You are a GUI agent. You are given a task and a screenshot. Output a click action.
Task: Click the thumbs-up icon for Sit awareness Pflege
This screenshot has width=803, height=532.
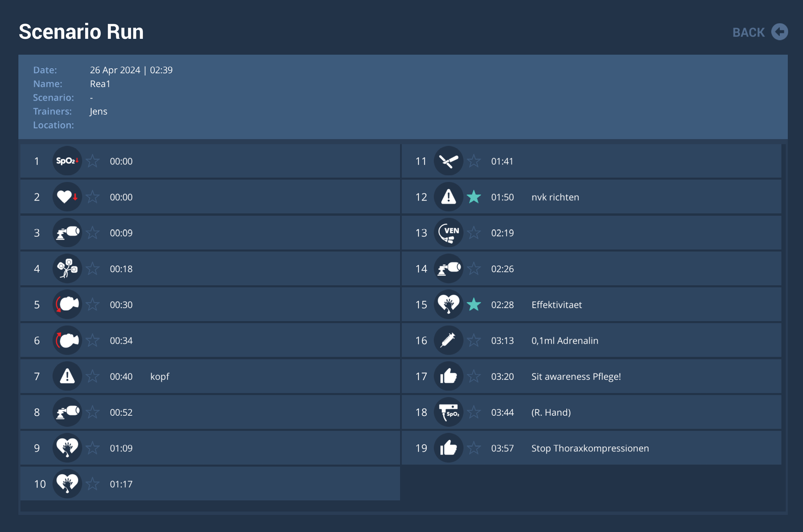pos(448,376)
